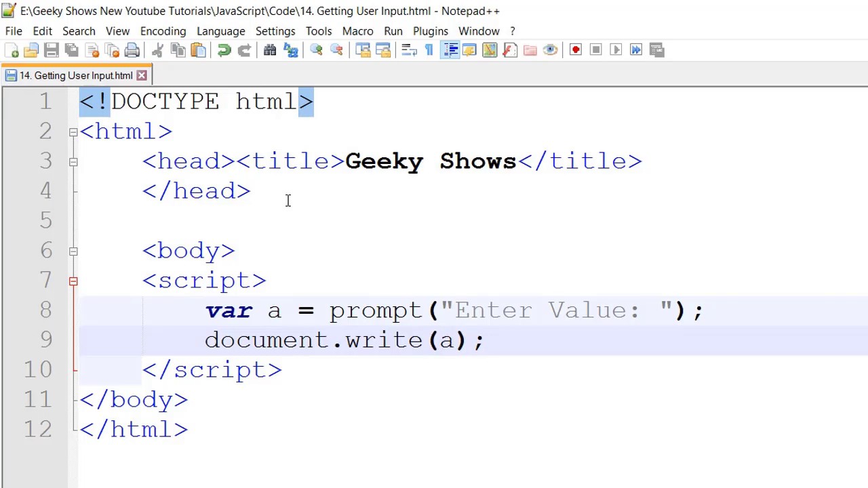Toggle the Word wrap toolbar icon
Image resolution: width=868 pixels, height=488 pixels.
click(x=409, y=50)
